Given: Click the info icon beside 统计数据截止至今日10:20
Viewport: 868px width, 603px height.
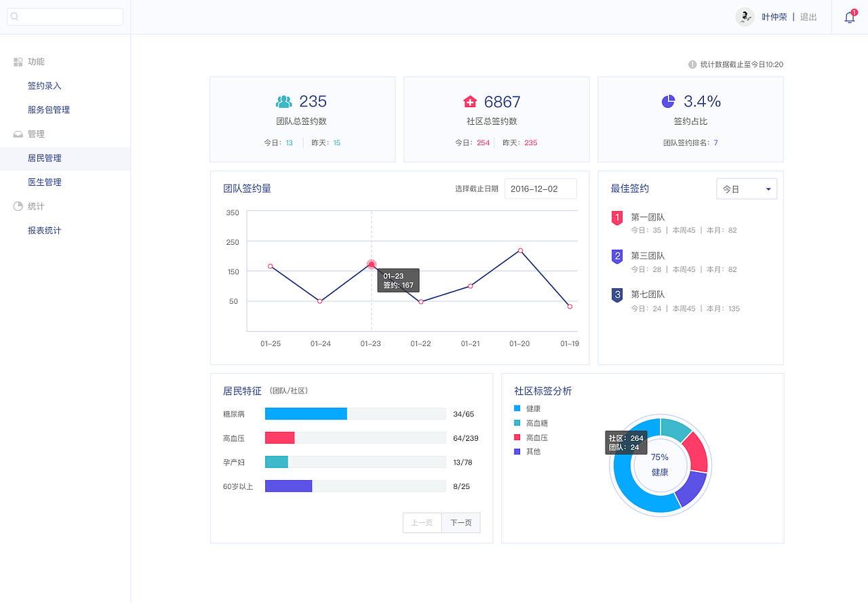Looking at the screenshot, I should click(692, 64).
